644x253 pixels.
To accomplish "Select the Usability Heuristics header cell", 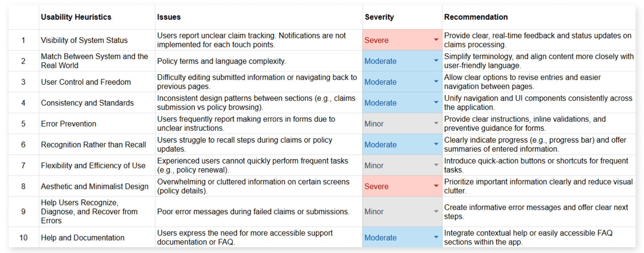I will tap(76, 17).
